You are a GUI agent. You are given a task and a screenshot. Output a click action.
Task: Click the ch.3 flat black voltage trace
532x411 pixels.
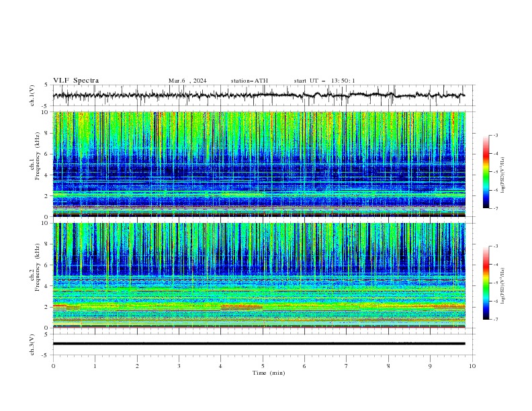coord(259,344)
